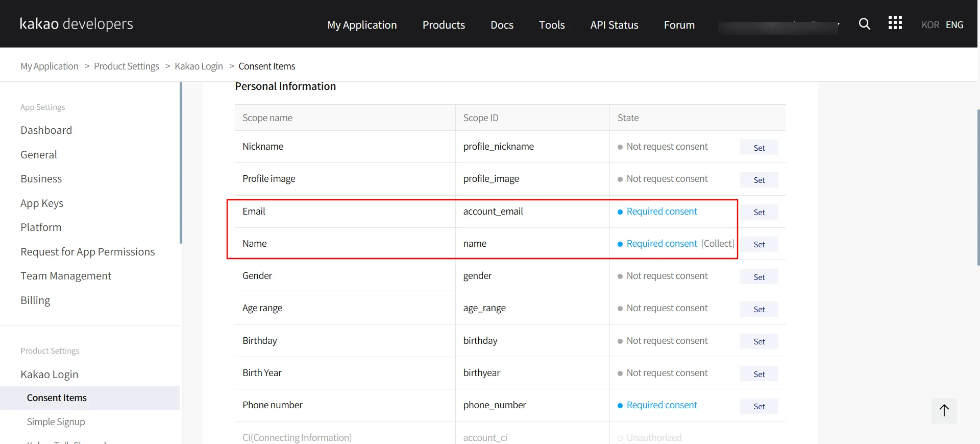980x444 pixels.
Task: Open Team Management in sidebar
Action: pyautogui.click(x=66, y=276)
